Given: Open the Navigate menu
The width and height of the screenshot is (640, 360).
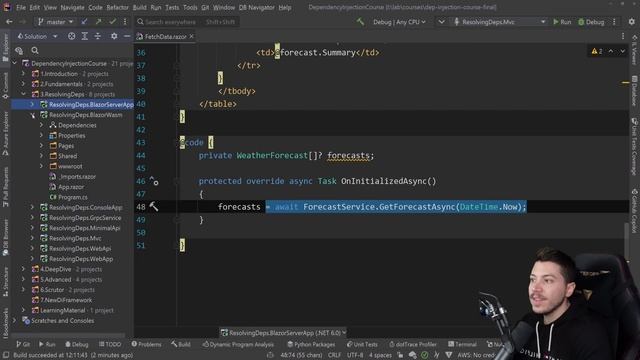Looking at the screenshot, I should (x=72, y=7).
